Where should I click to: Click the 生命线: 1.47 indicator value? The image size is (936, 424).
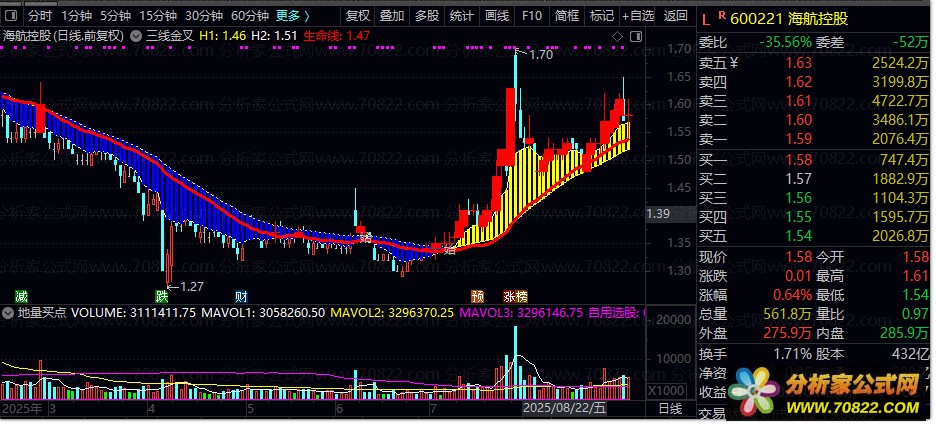point(337,36)
